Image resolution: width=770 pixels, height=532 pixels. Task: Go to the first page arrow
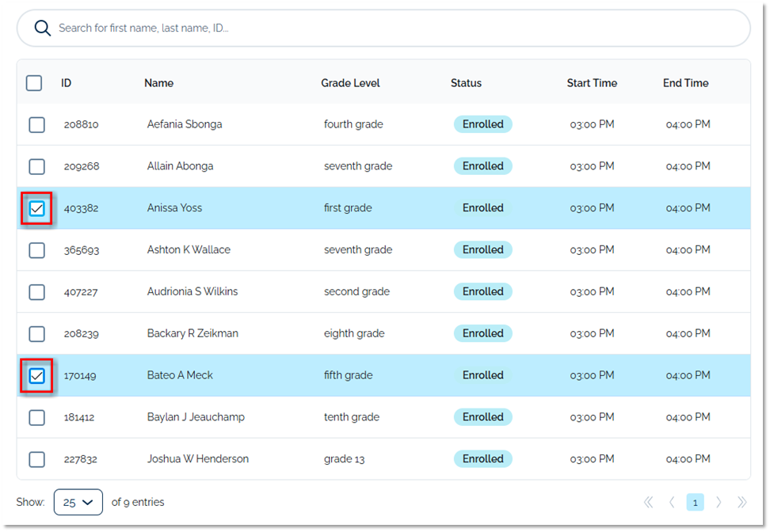(649, 502)
